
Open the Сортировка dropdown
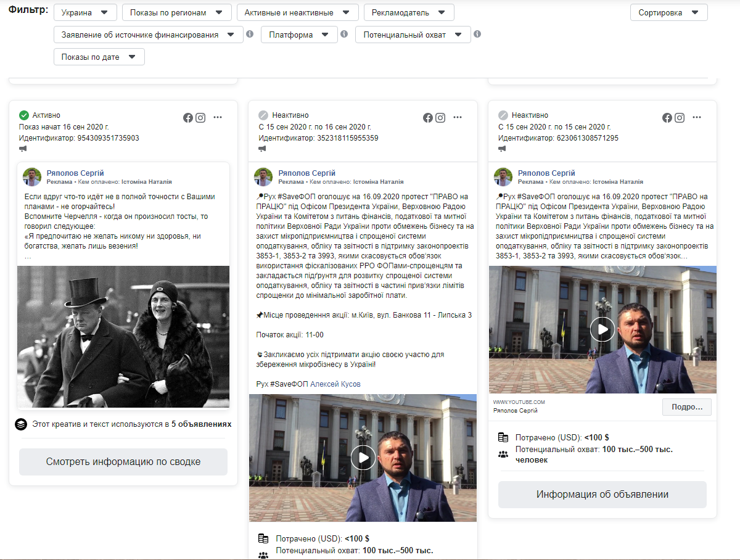click(x=668, y=12)
